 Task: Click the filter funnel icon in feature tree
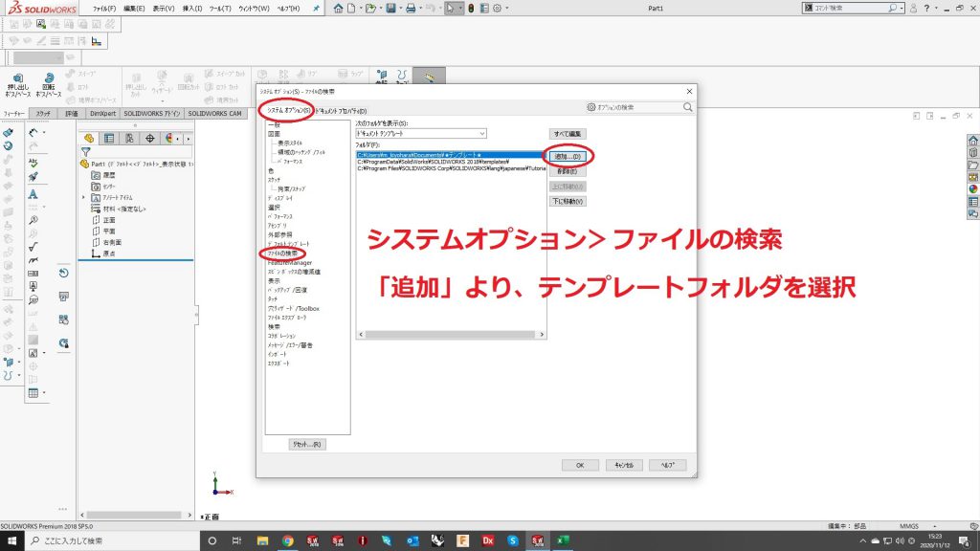click(x=85, y=151)
